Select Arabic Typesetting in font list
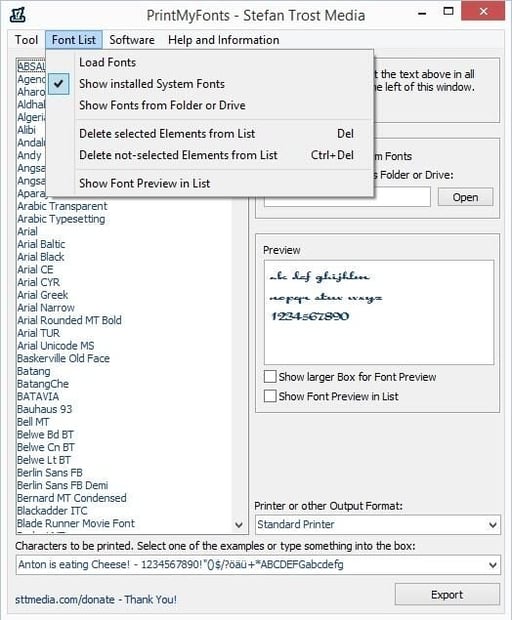 61,219
